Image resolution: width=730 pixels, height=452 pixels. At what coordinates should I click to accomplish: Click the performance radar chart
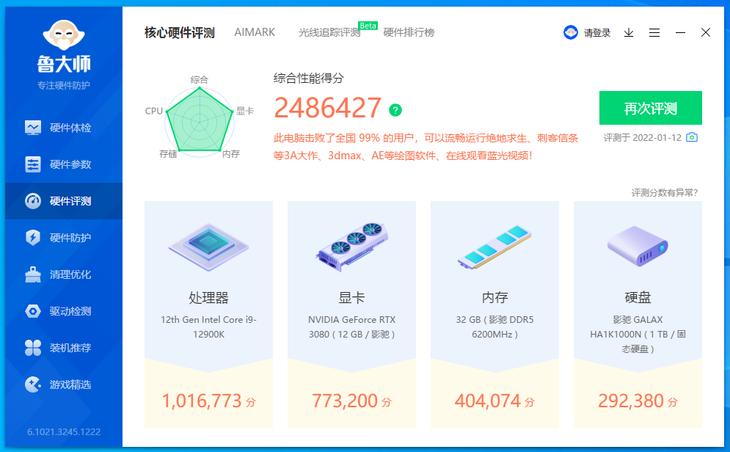tap(199, 120)
